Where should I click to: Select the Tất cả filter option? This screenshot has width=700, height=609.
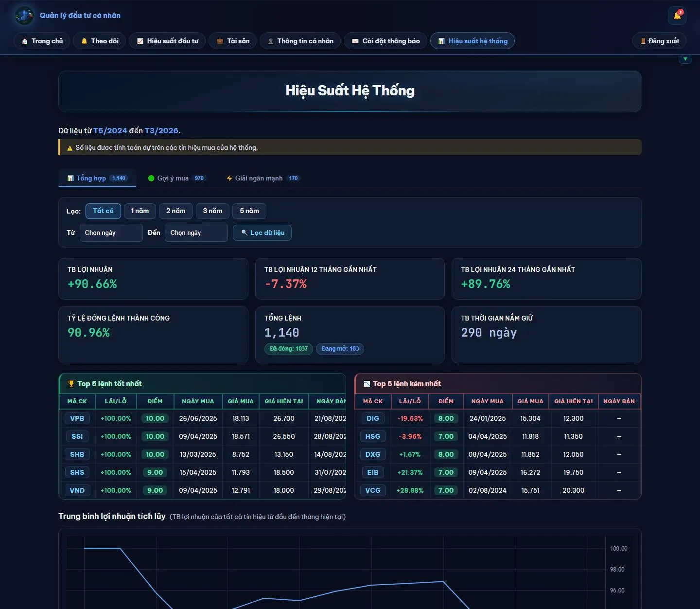point(103,211)
